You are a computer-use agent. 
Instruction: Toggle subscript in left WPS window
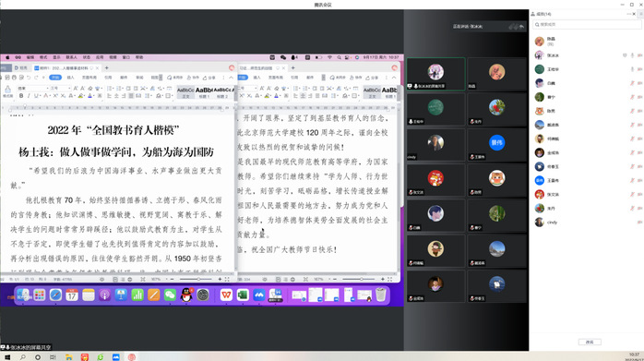pos(63,95)
